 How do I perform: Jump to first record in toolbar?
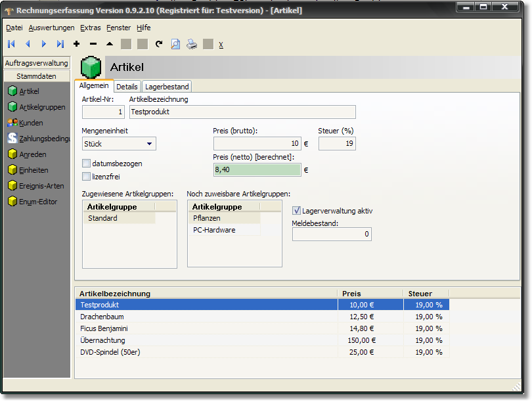pyautogui.click(x=11, y=44)
